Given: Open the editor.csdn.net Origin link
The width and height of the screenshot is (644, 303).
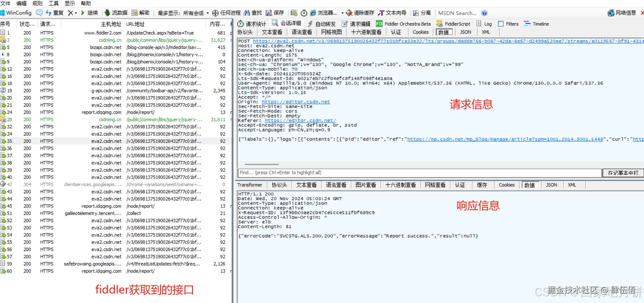Looking at the screenshot, I should 296,102.
